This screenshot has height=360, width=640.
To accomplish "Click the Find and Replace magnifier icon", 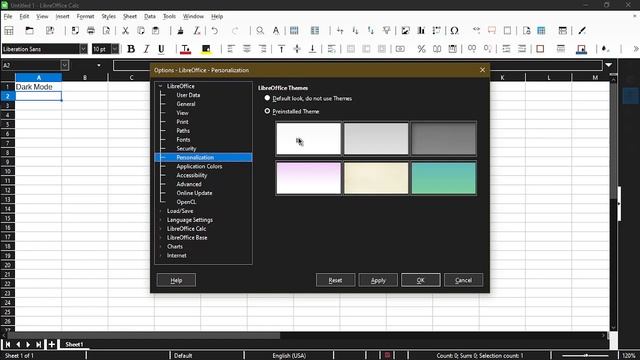I will (260, 31).
